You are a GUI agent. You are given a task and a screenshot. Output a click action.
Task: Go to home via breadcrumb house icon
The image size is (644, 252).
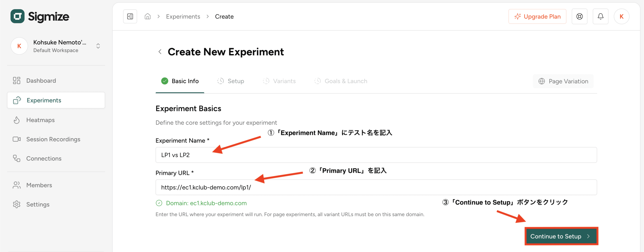(x=148, y=17)
